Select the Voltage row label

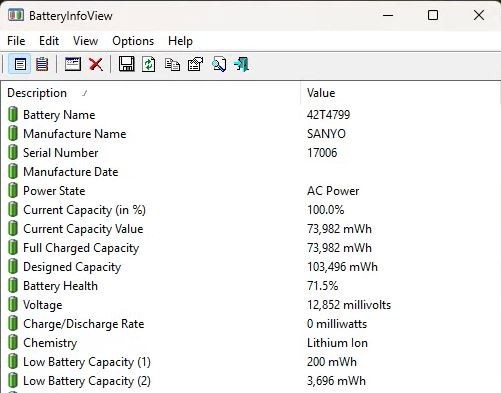tap(43, 305)
